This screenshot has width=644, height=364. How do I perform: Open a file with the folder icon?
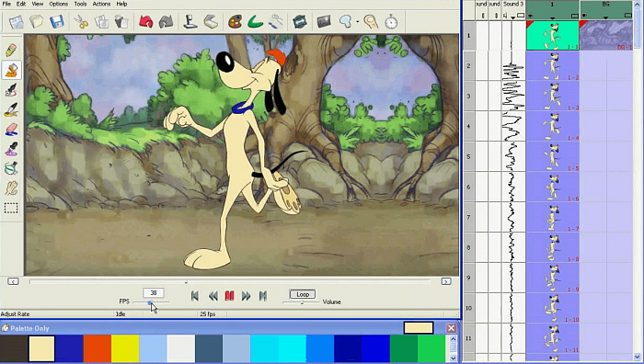[36, 21]
